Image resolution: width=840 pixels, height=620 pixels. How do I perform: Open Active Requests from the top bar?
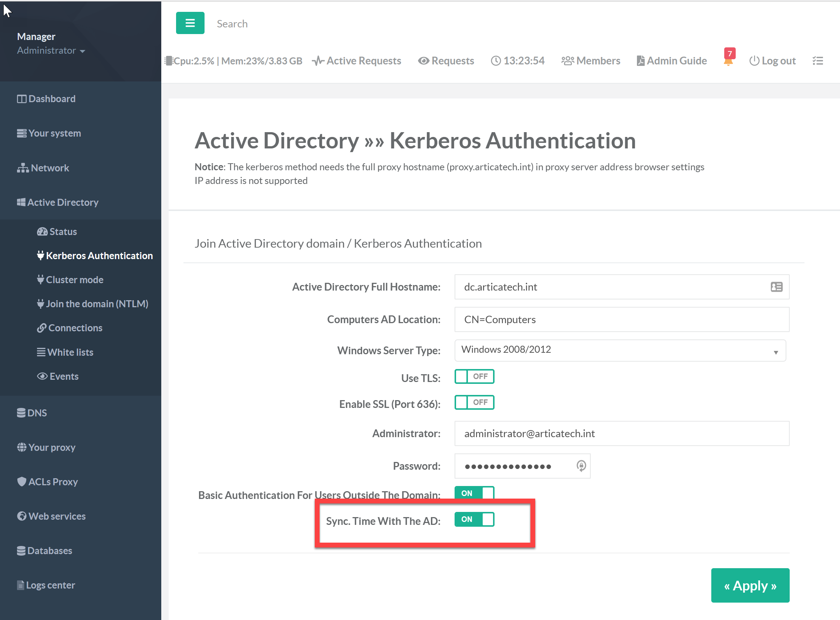(x=357, y=61)
